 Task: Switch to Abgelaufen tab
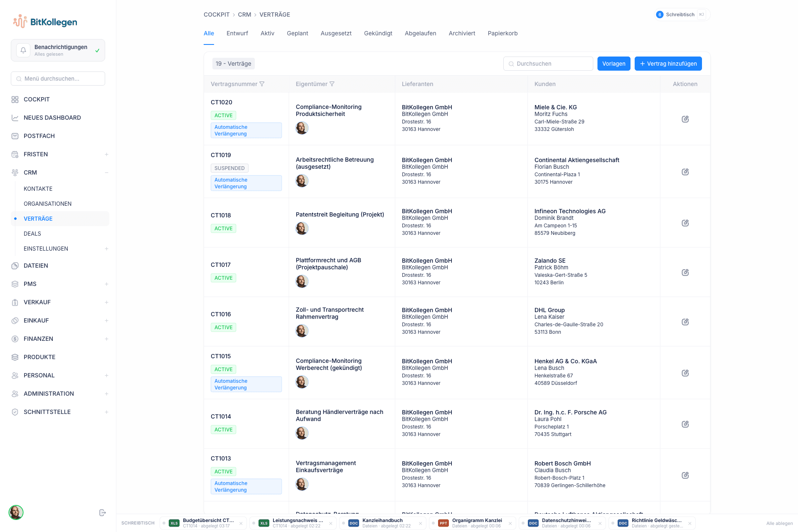point(420,33)
